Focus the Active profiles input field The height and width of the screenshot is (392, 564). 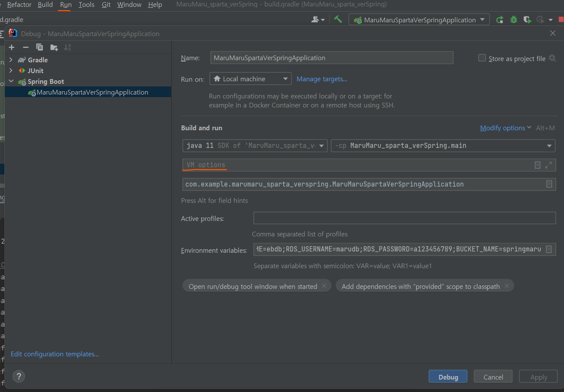tap(405, 218)
